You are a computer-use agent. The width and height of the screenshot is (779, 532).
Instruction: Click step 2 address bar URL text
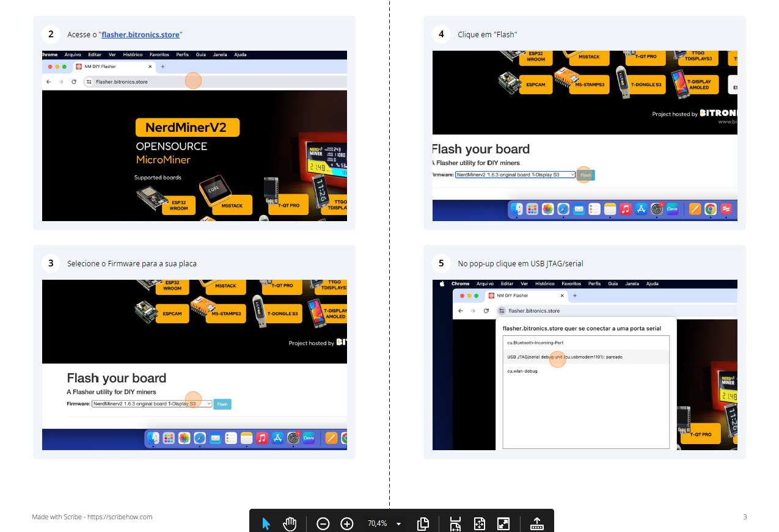[x=122, y=81]
